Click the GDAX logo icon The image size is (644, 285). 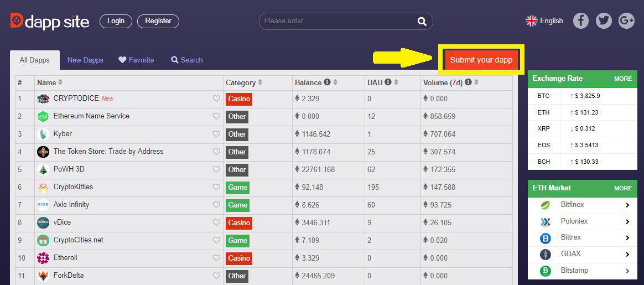point(546,255)
